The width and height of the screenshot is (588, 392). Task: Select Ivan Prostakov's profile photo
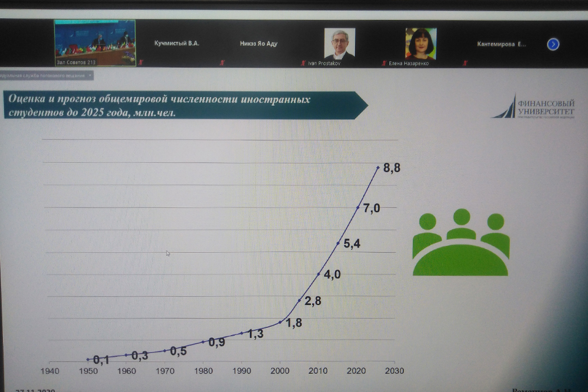point(339,43)
